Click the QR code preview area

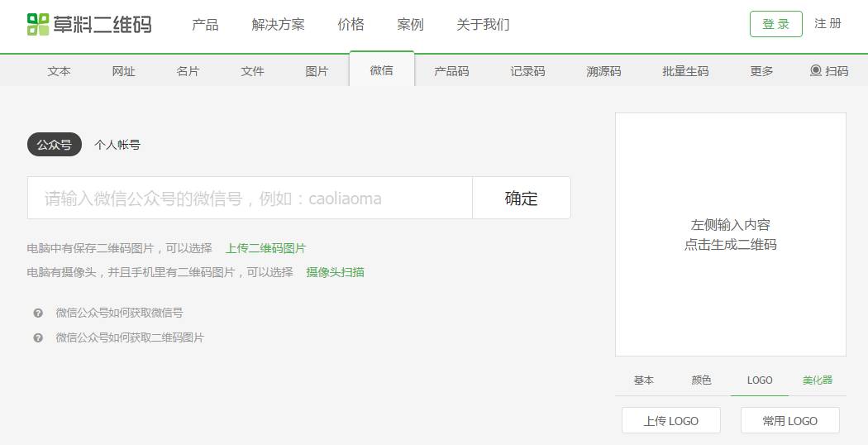(731, 234)
